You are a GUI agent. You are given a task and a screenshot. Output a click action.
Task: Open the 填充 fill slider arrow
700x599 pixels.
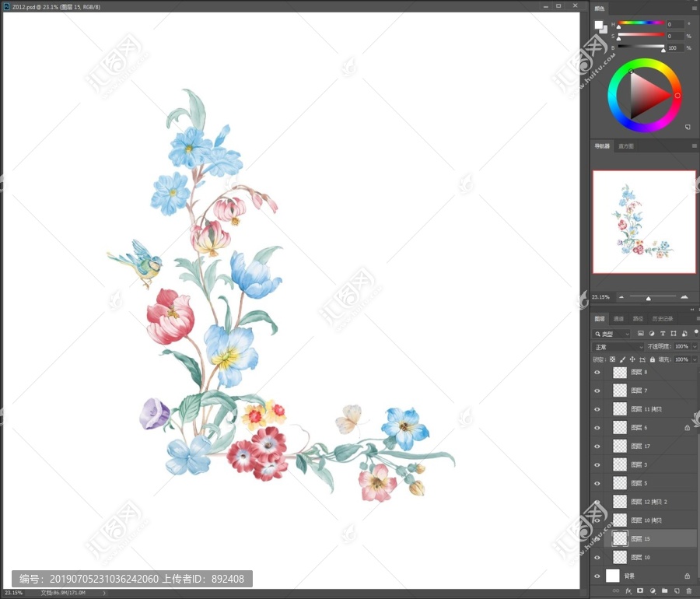pyautogui.click(x=695, y=359)
